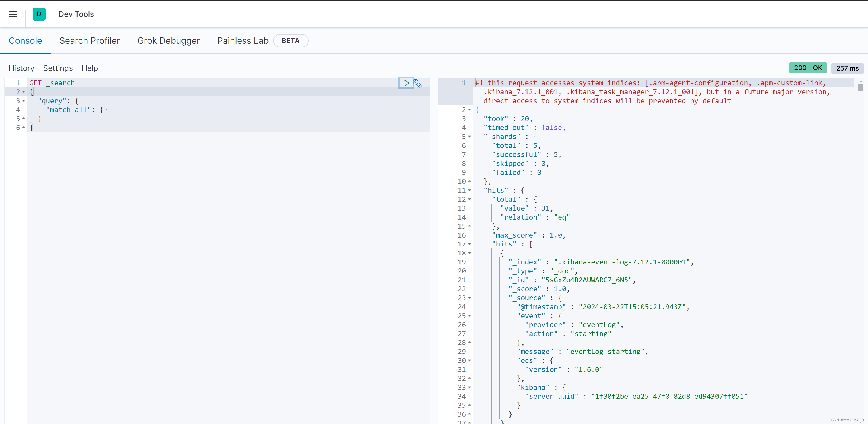Click the Wrench/settings icon in editor
The height and width of the screenshot is (424, 868).
pyautogui.click(x=417, y=83)
